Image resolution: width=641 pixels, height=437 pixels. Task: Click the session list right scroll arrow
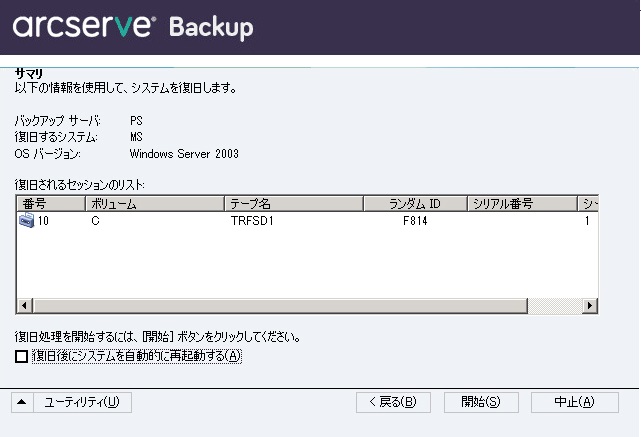pyautogui.click(x=589, y=305)
